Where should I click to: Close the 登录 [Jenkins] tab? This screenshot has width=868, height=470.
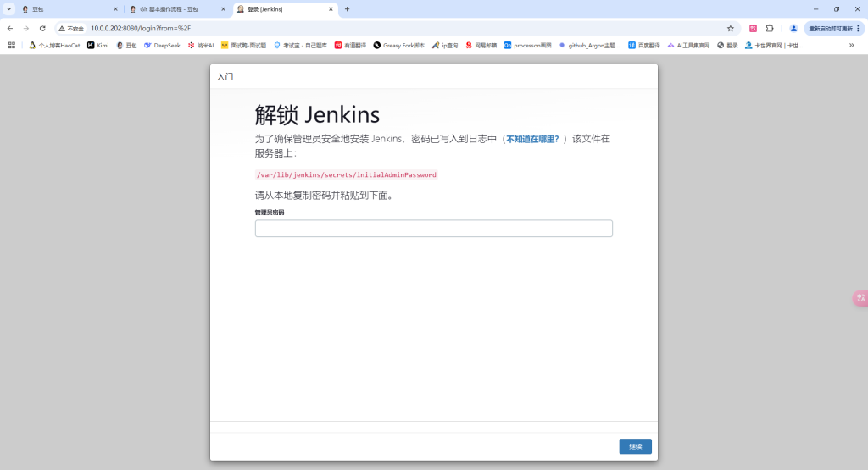[x=331, y=9]
